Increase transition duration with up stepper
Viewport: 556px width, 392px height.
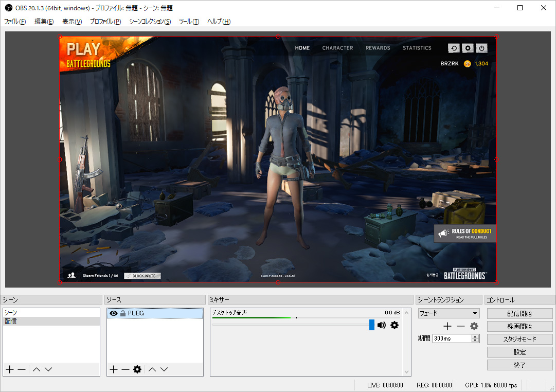pyautogui.click(x=475, y=336)
